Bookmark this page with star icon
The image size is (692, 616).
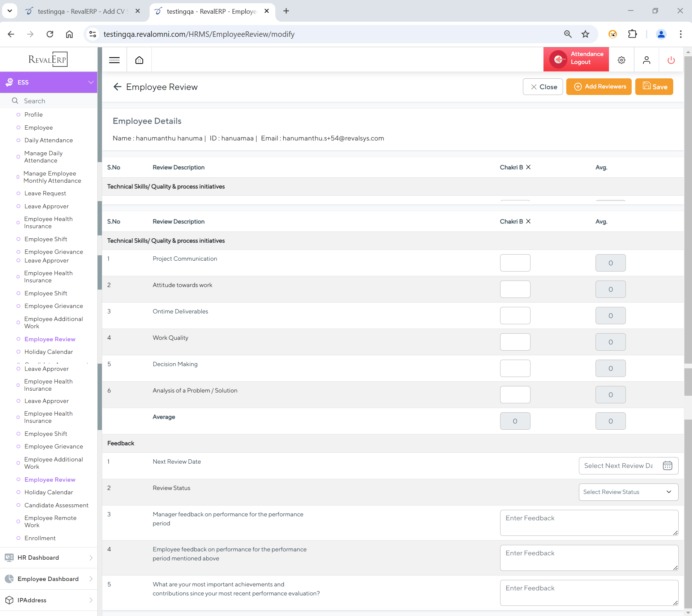(x=585, y=34)
